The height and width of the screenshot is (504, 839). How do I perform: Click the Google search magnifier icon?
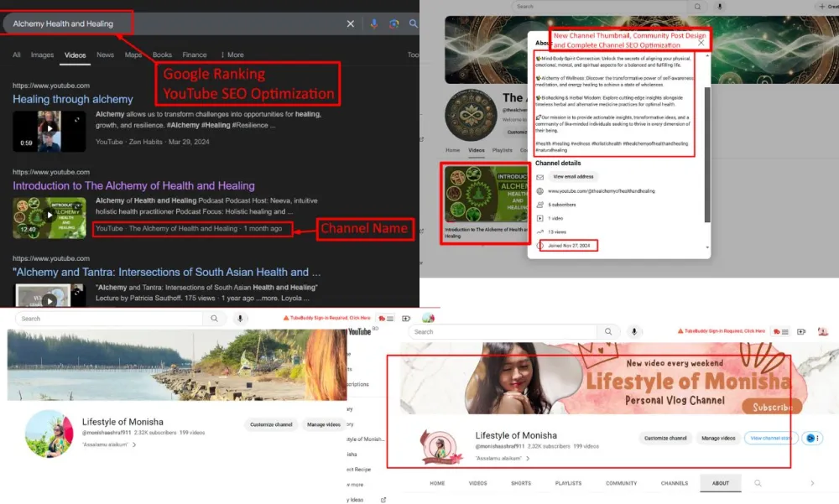point(413,23)
